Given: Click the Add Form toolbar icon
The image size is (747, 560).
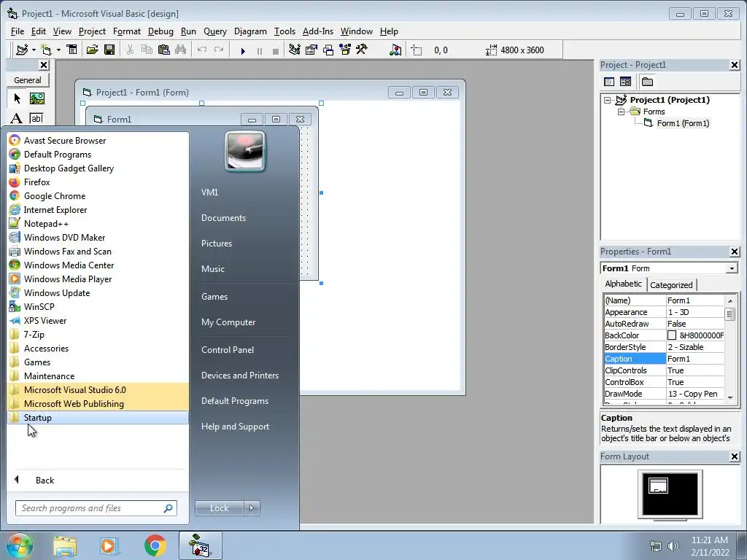Looking at the screenshot, I should (46, 50).
